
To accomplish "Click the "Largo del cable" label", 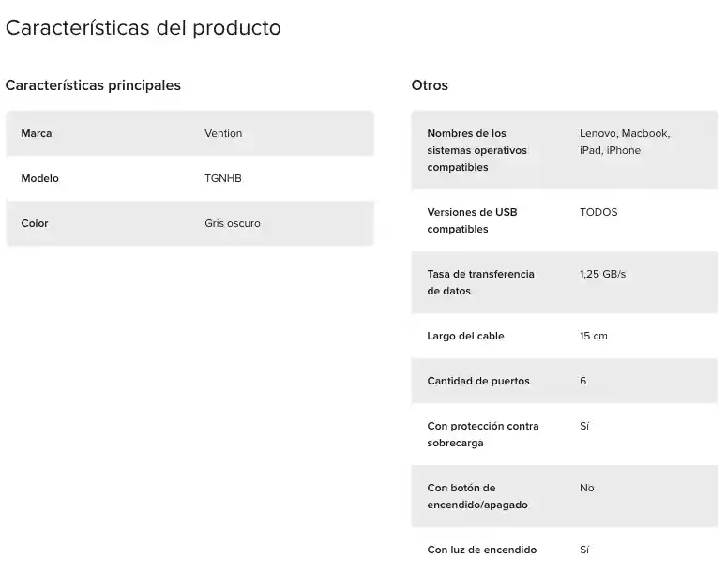I will coord(465,336).
